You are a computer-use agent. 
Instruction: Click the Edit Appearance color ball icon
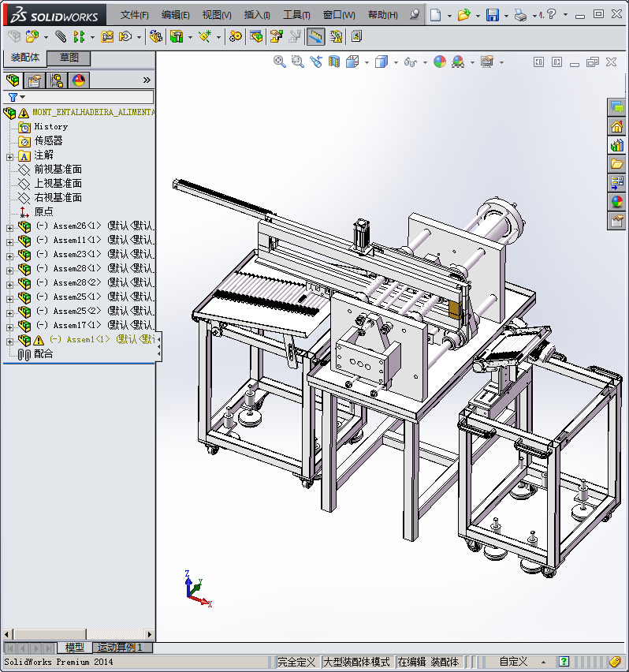click(440, 62)
